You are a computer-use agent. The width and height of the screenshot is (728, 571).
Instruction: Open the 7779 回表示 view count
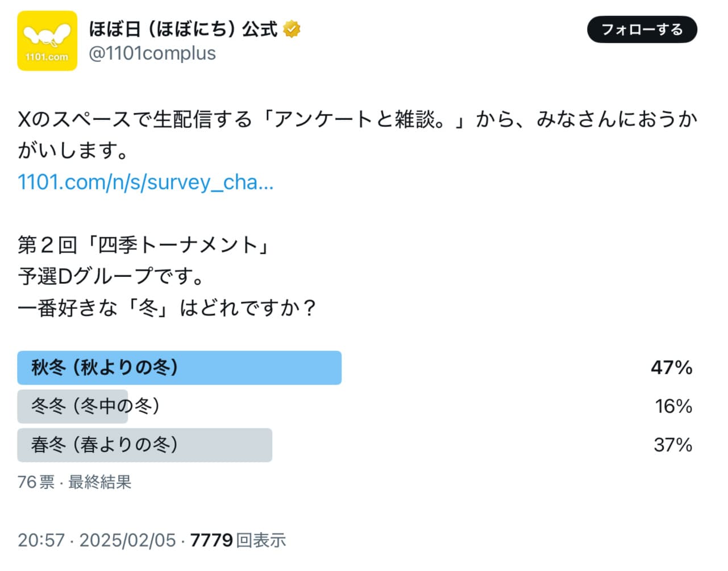click(x=238, y=540)
